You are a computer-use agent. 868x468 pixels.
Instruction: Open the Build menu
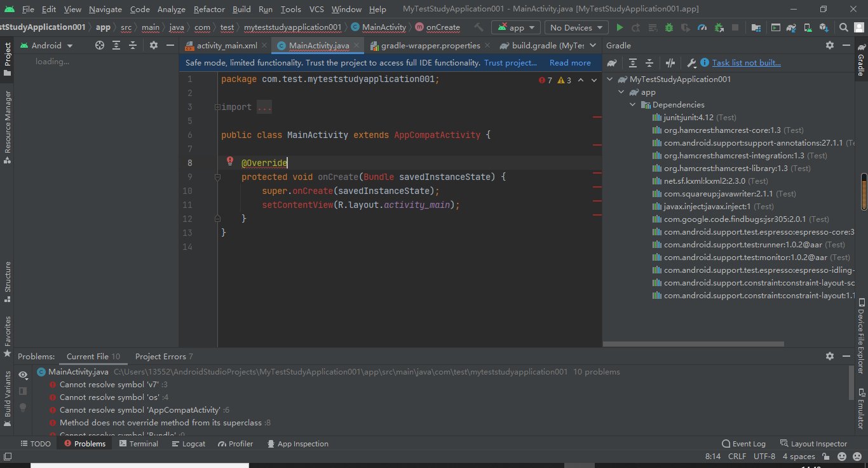(x=241, y=9)
